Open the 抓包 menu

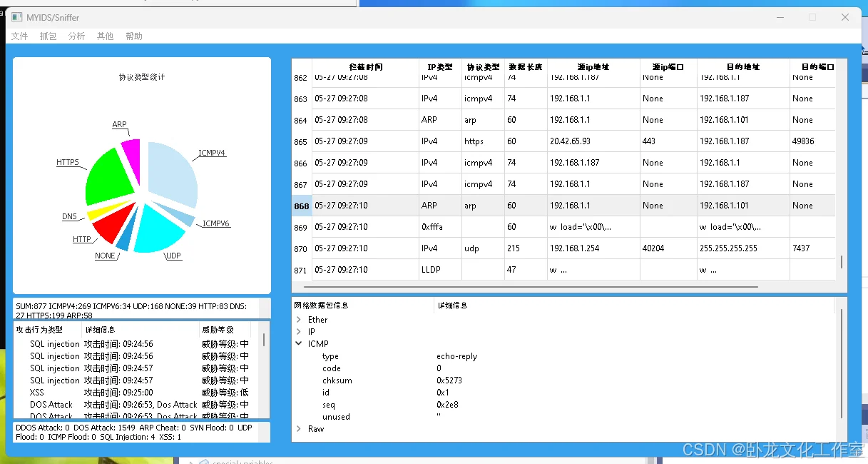click(48, 36)
